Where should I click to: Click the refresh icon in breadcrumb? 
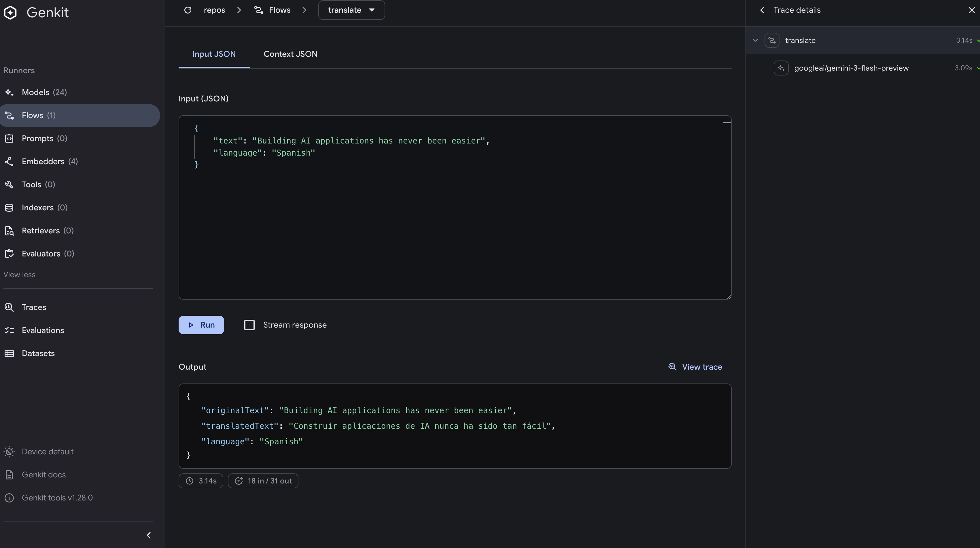(188, 10)
